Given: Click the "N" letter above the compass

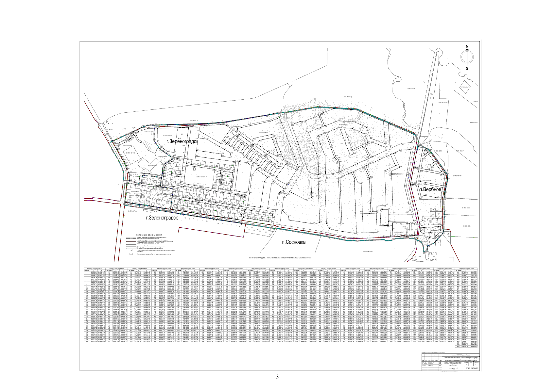Looking at the screenshot, I should pos(467,46).
